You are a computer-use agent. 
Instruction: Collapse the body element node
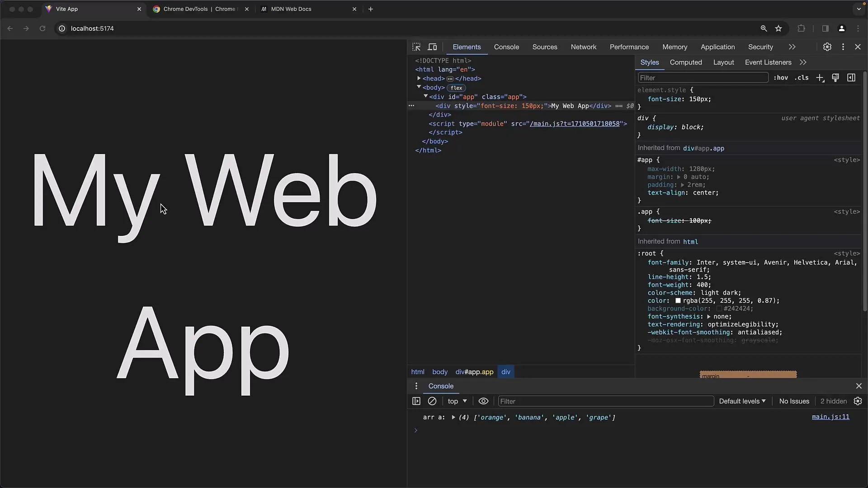pos(419,87)
